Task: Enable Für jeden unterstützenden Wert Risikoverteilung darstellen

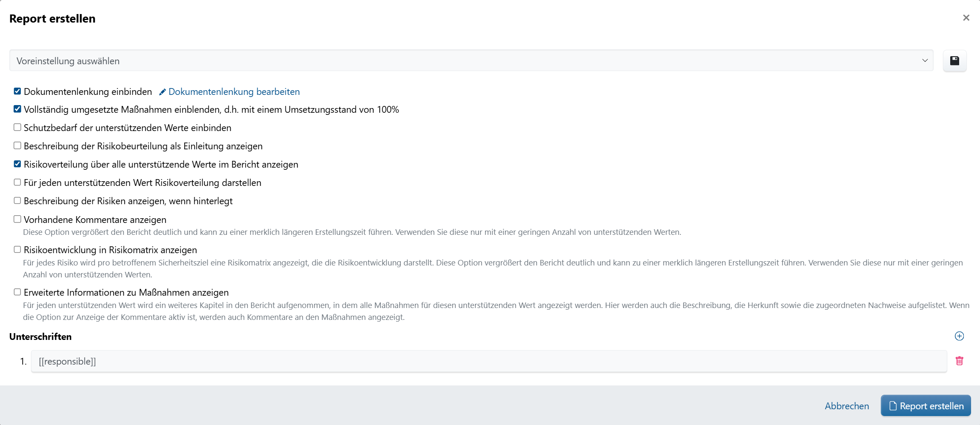Action: tap(17, 182)
